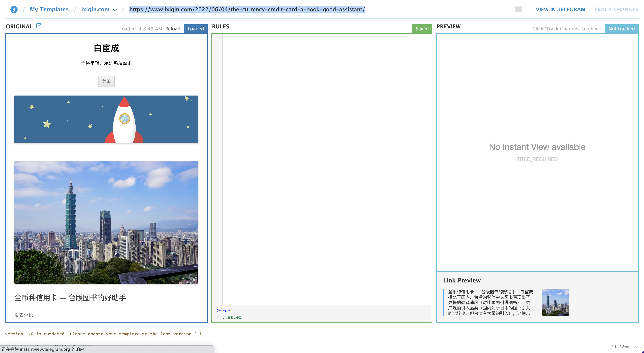
Task: Click the Loaded status badge
Action: (x=195, y=29)
